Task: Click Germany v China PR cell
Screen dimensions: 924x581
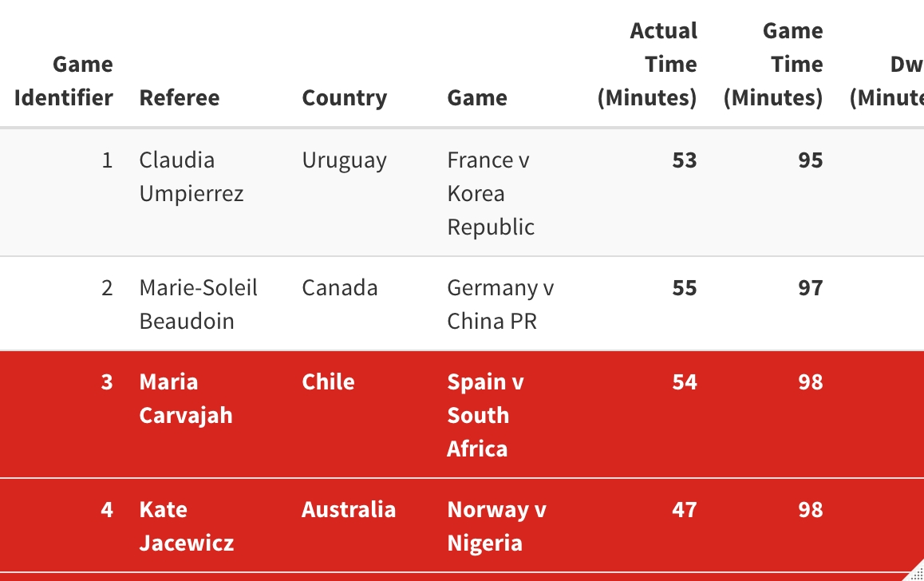Action: coord(501,304)
